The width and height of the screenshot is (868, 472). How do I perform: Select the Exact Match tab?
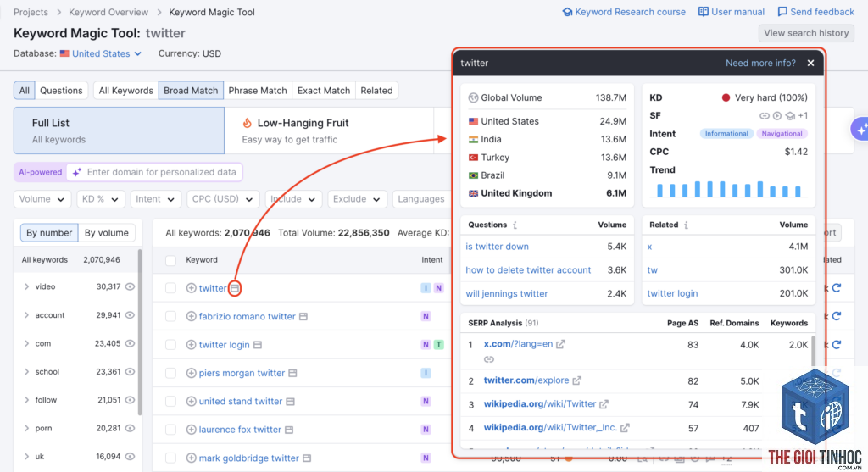(x=324, y=91)
